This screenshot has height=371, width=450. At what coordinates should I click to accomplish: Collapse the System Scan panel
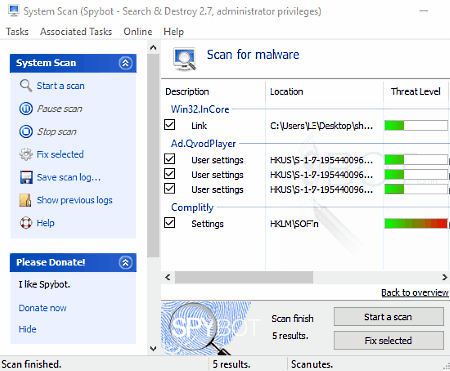point(125,63)
